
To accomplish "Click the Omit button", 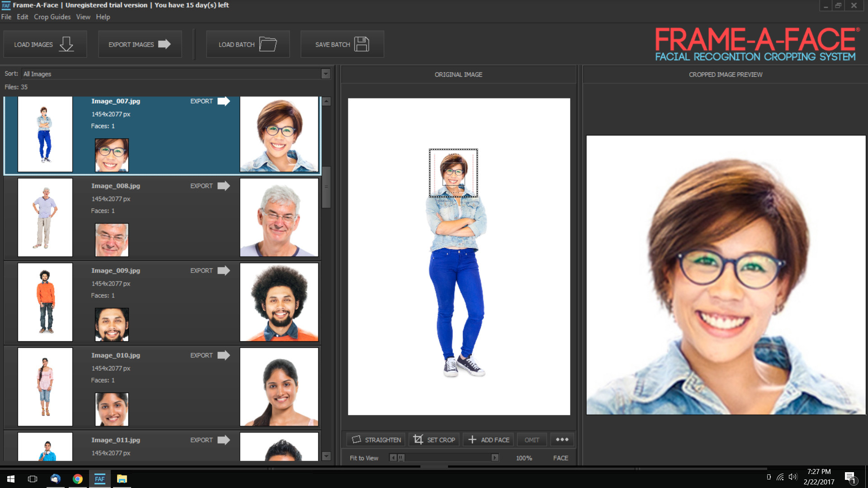I will 532,440.
